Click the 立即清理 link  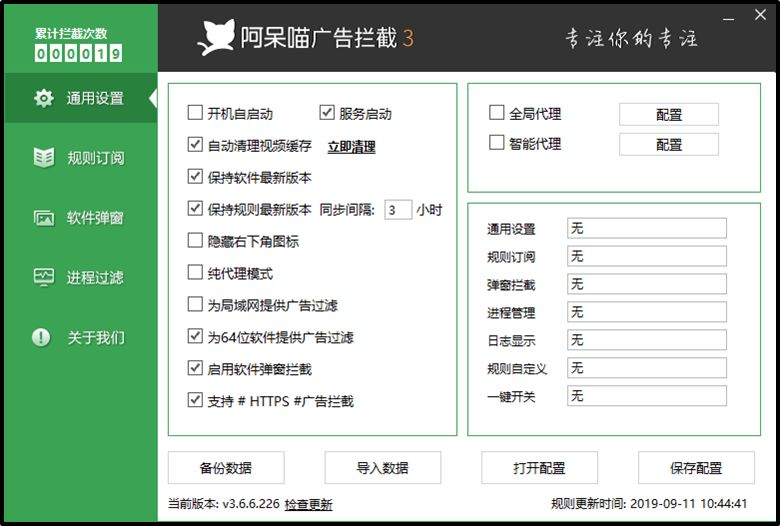click(352, 146)
